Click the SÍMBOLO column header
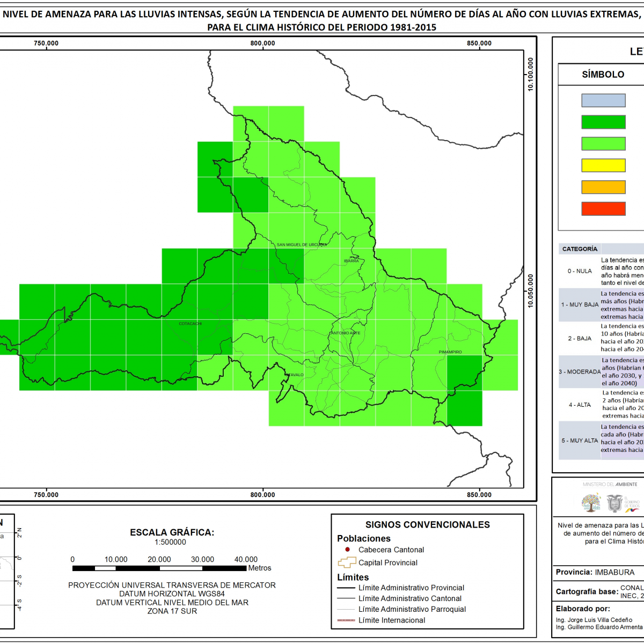The image size is (644, 644). (x=603, y=75)
